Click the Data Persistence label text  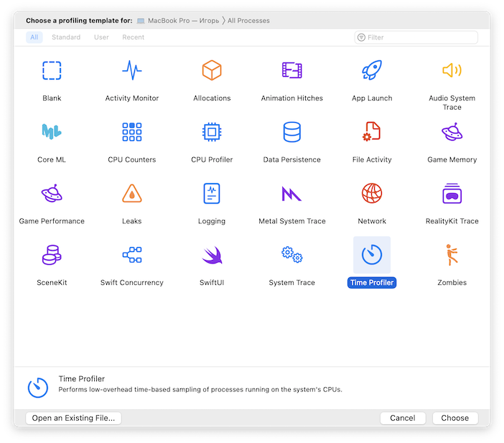pyautogui.click(x=292, y=160)
